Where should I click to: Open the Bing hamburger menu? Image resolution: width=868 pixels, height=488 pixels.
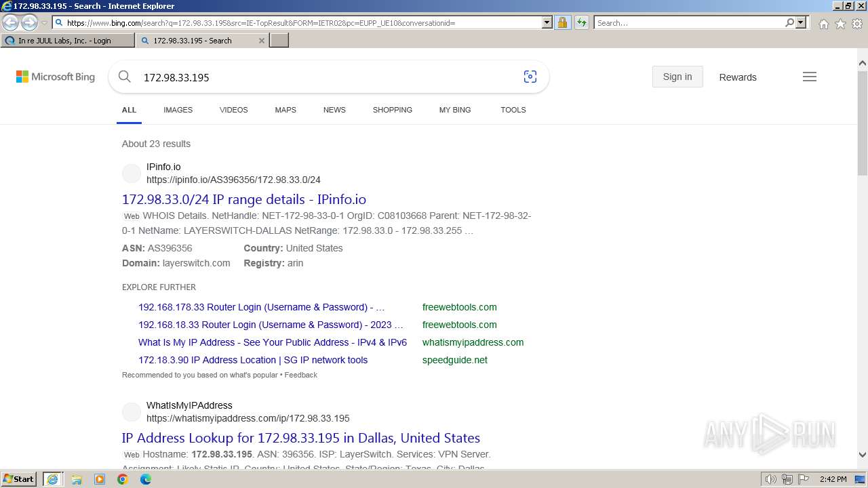pyautogui.click(x=810, y=77)
